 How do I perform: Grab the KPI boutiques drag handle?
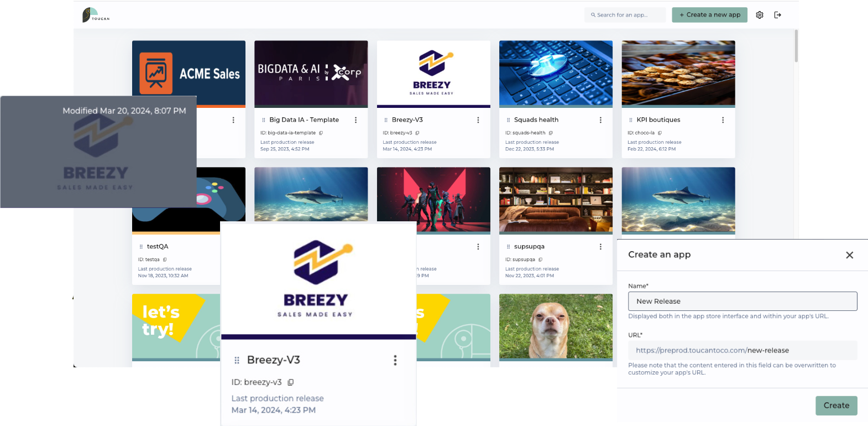[x=631, y=120]
